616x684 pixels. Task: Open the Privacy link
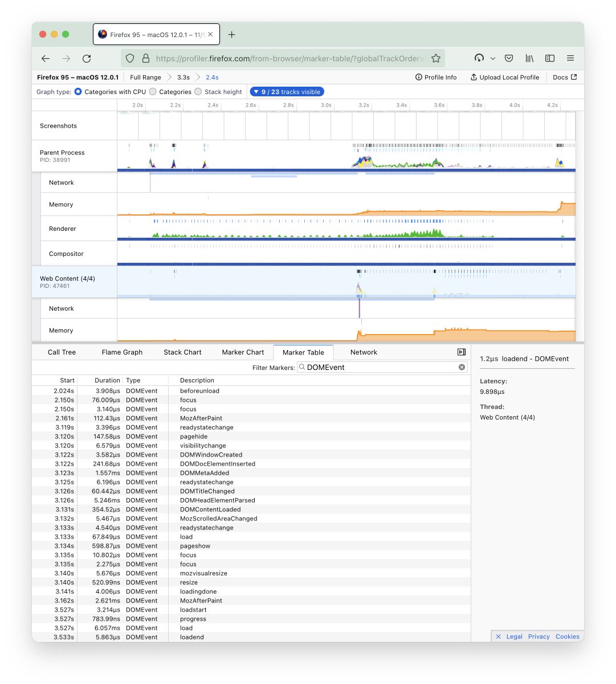[539, 637]
